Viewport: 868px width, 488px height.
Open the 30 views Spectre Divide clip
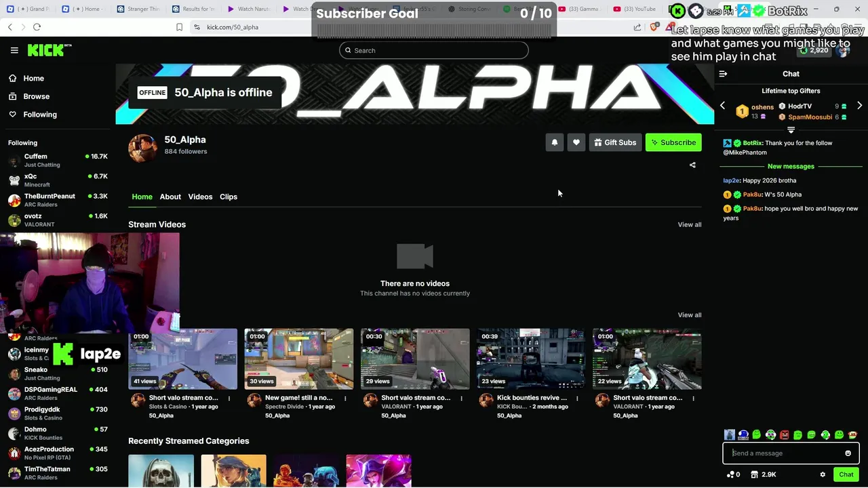tap(299, 359)
